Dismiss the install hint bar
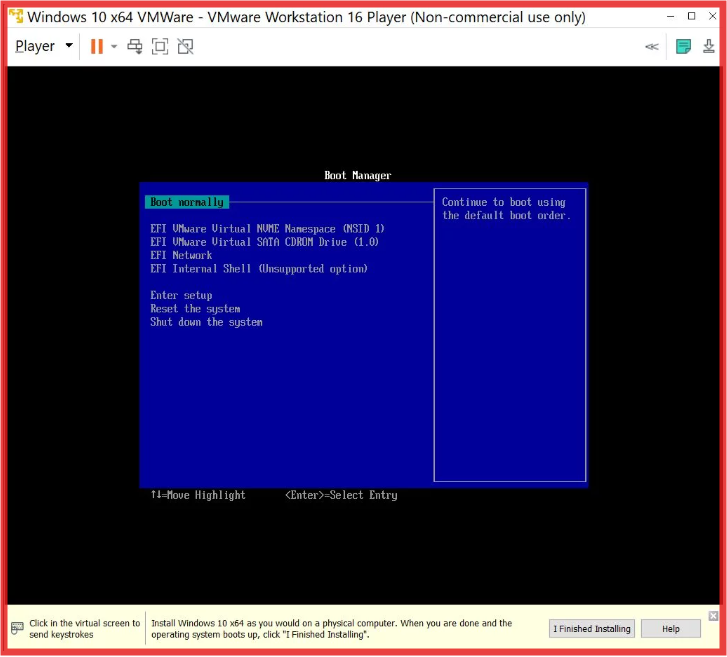 [713, 615]
